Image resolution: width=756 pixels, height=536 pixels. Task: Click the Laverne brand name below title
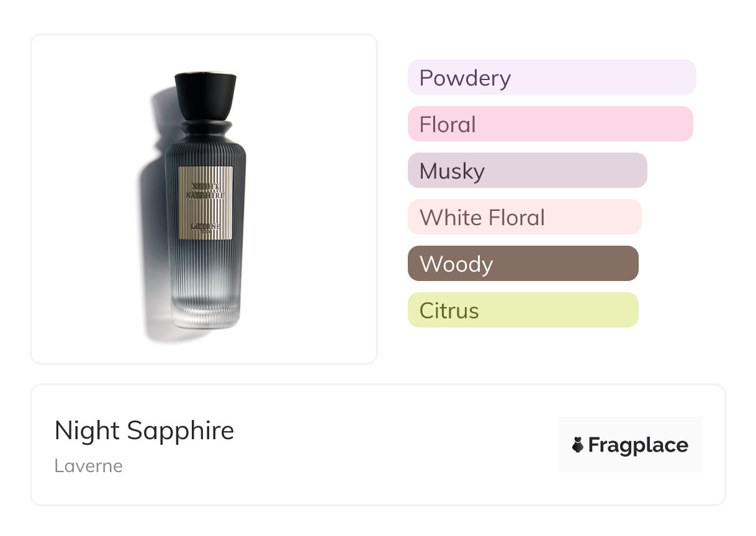tap(88, 466)
